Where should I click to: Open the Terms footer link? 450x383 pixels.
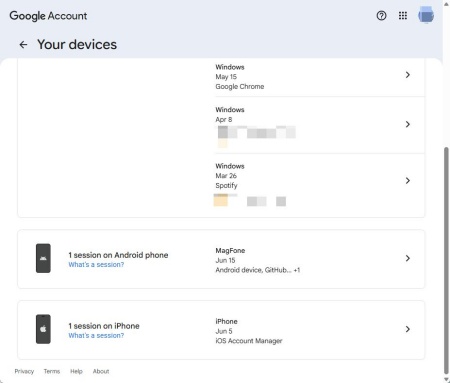(x=52, y=371)
